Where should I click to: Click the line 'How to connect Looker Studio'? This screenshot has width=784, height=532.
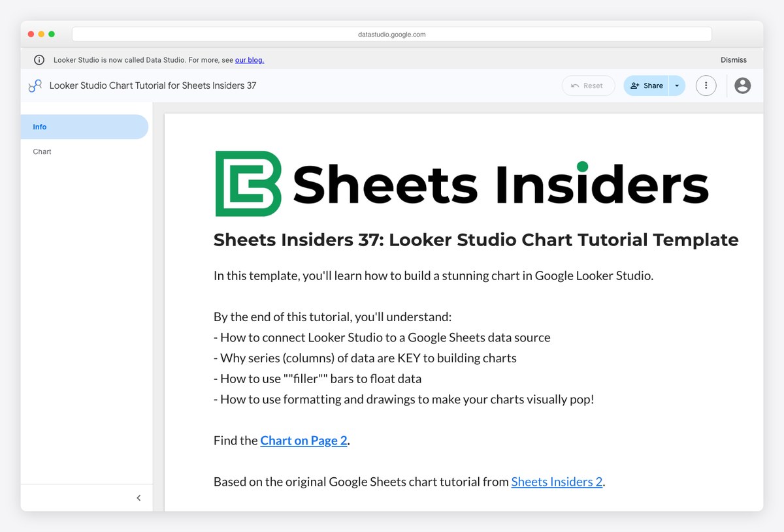tap(382, 337)
